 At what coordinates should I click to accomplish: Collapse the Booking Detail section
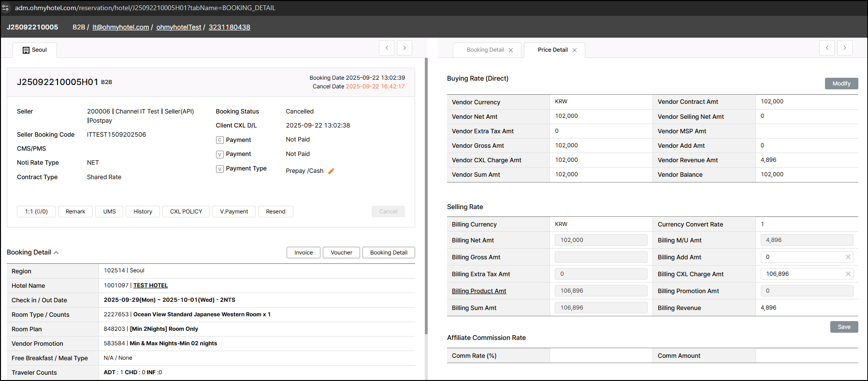(56, 253)
